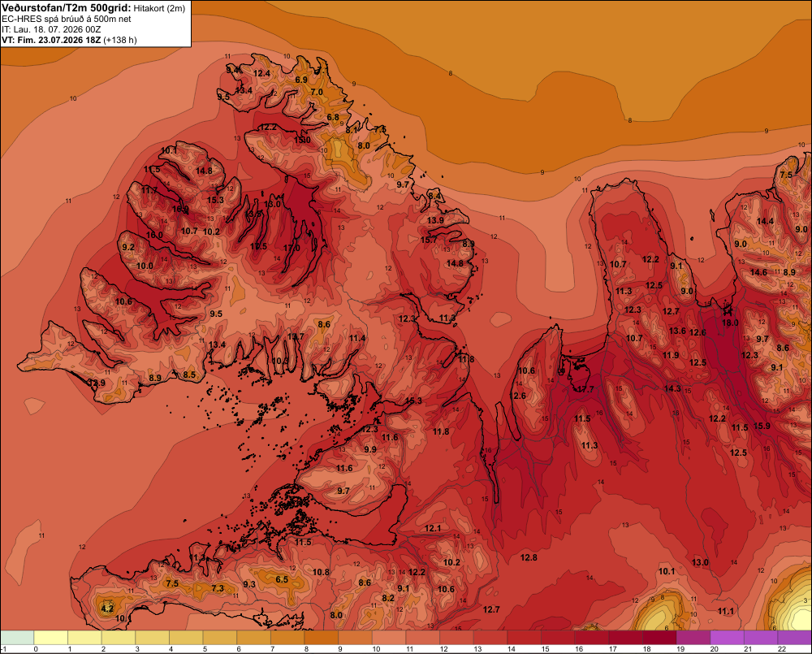This screenshot has width=812, height=654.
Task: Select the 9.9 temperature value
Action: click(x=370, y=449)
